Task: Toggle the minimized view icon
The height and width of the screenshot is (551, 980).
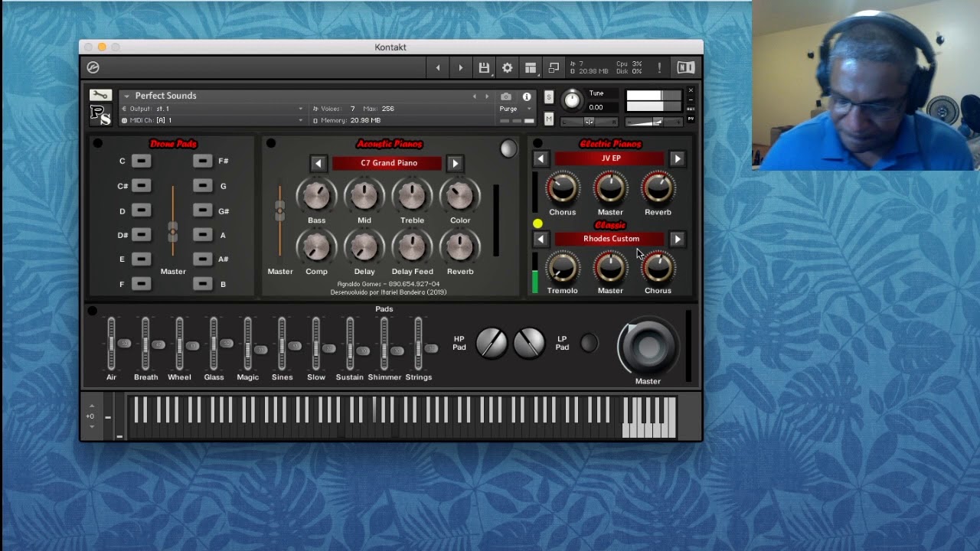Action: [x=554, y=67]
